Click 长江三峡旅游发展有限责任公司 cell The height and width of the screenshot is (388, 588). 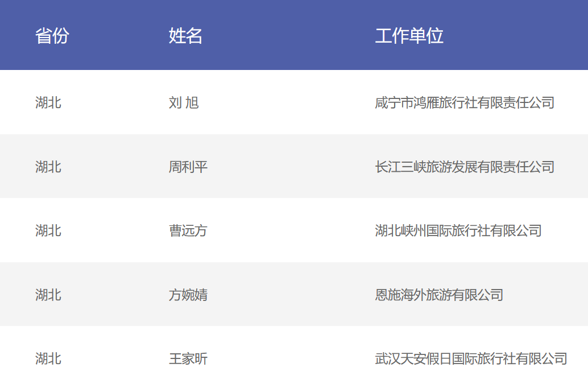(465, 167)
